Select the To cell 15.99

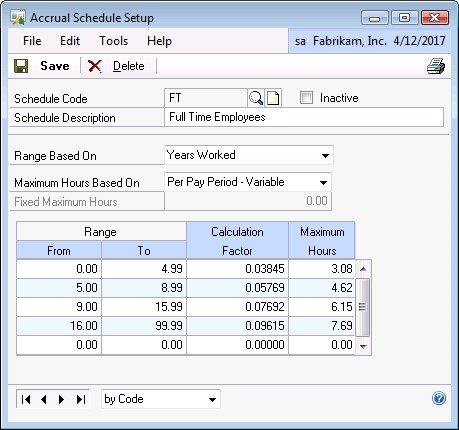pos(144,307)
